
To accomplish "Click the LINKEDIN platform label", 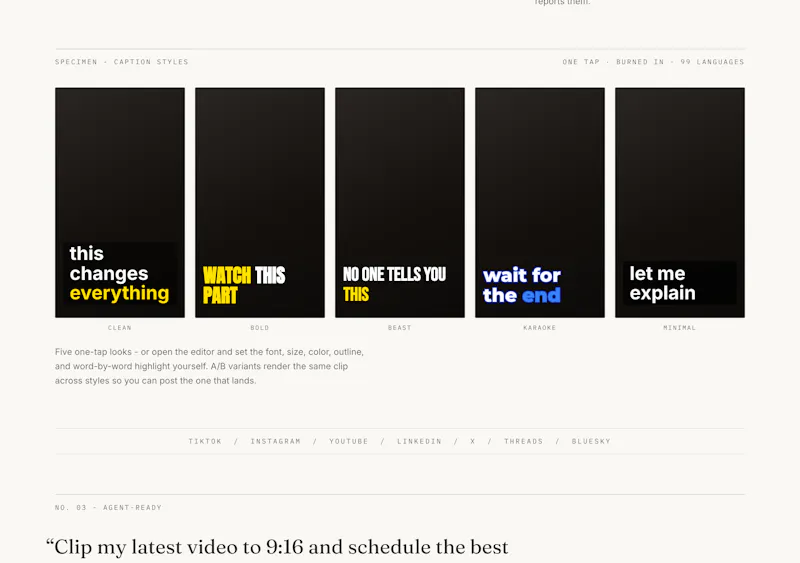I will pyautogui.click(x=419, y=441).
